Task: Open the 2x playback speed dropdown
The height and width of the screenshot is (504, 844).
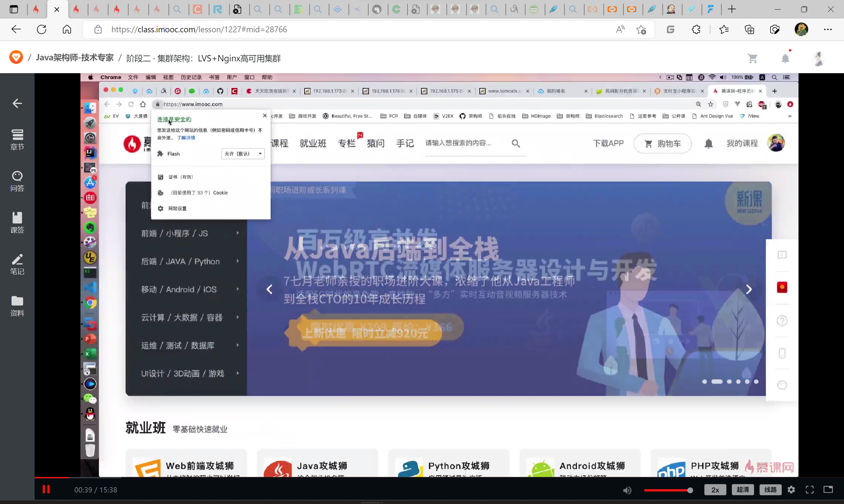Action: tap(715, 489)
